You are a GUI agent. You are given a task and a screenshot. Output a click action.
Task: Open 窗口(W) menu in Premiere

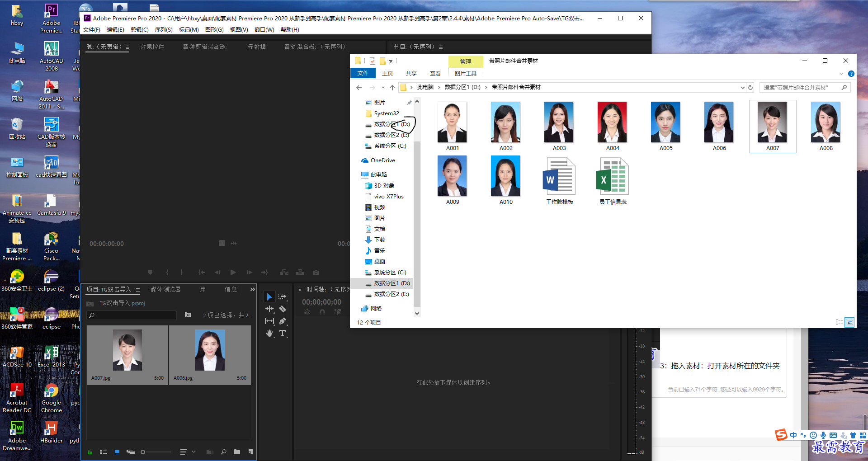coord(264,30)
